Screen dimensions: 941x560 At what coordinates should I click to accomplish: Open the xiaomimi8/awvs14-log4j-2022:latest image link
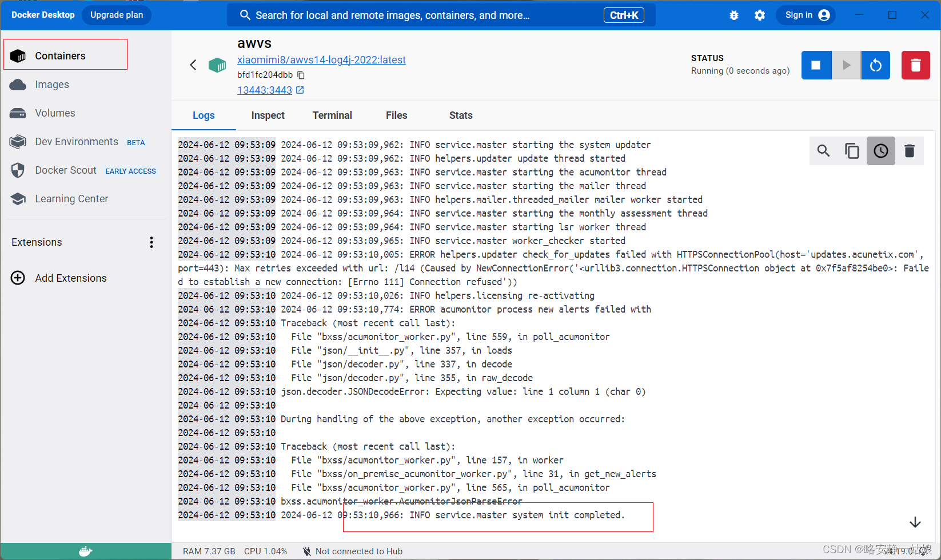(321, 60)
